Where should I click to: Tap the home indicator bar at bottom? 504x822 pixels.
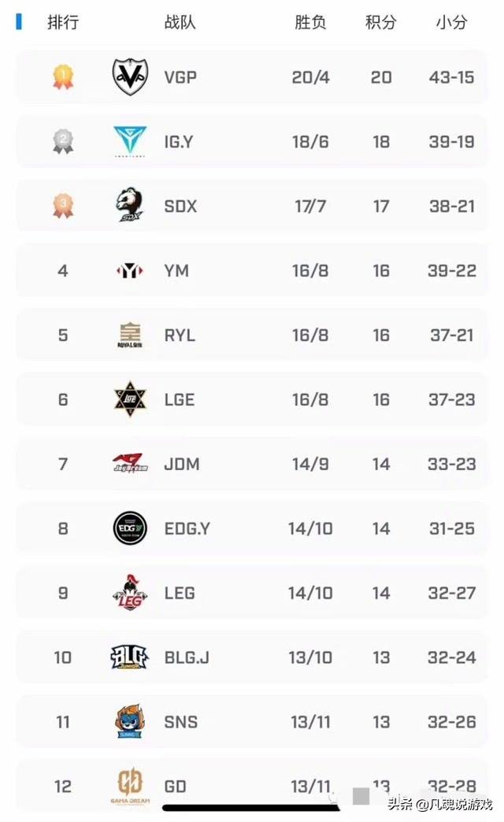251,808
